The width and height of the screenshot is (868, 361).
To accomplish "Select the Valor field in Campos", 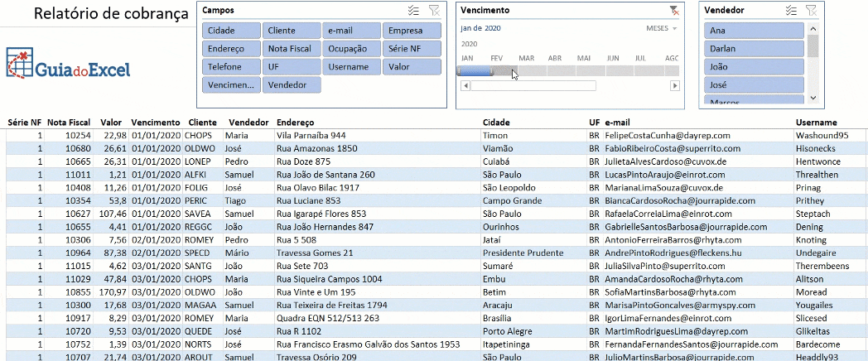I will tap(412, 66).
